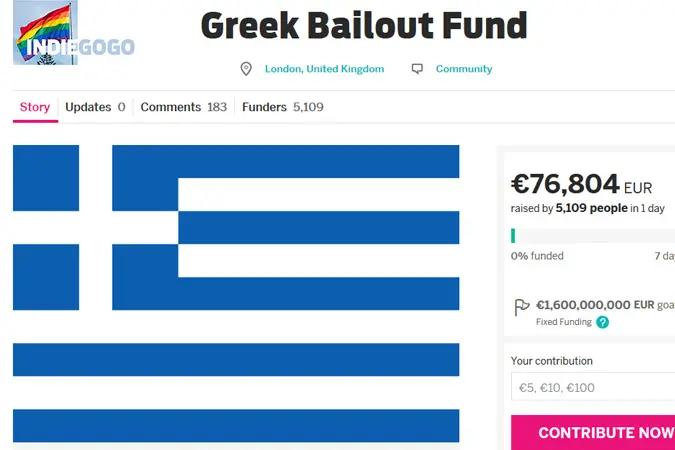View the Funders tab
This screenshot has width=675, height=450.
[282, 107]
